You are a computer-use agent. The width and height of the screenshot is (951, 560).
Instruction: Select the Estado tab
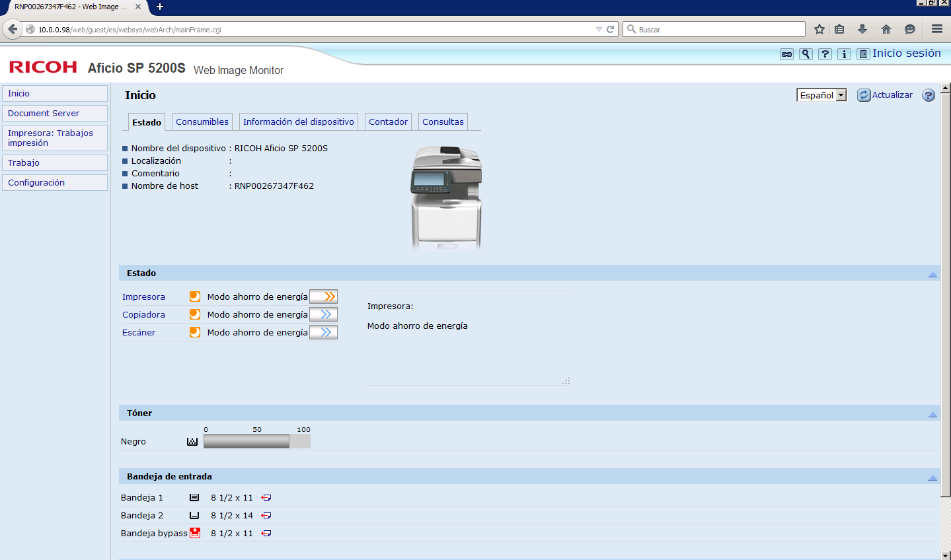point(147,122)
